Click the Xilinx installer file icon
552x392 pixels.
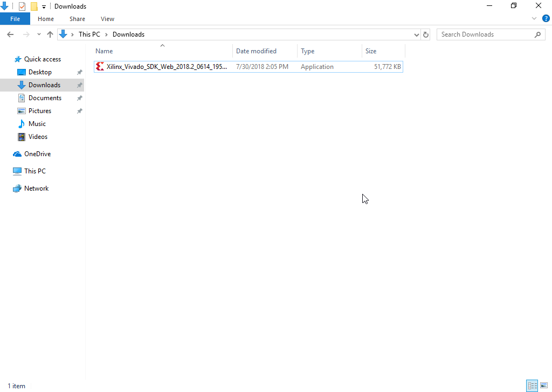100,66
